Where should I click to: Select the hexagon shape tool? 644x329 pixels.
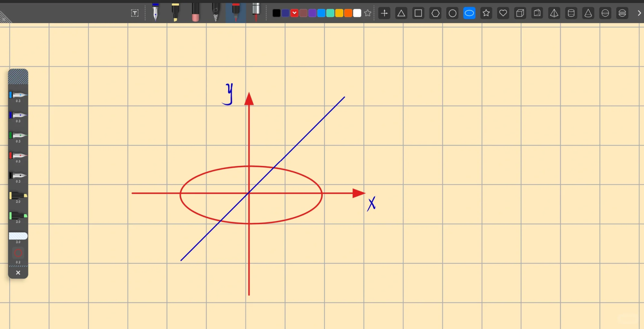pos(435,13)
